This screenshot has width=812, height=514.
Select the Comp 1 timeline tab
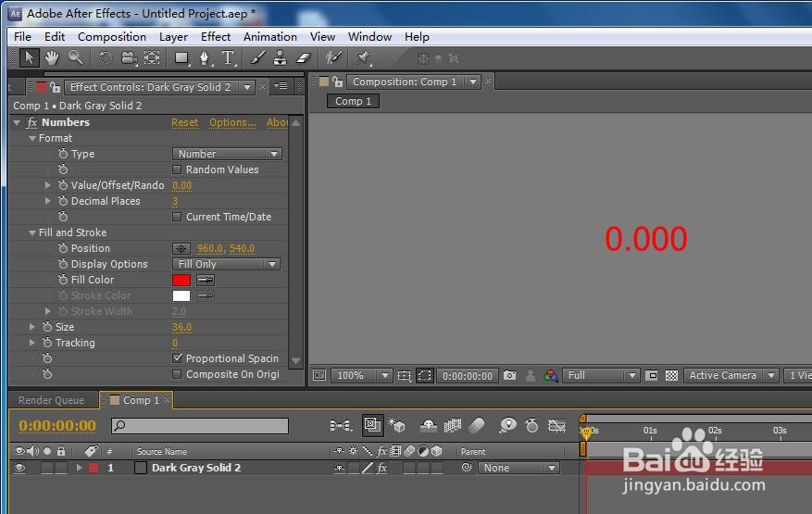(x=137, y=400)
